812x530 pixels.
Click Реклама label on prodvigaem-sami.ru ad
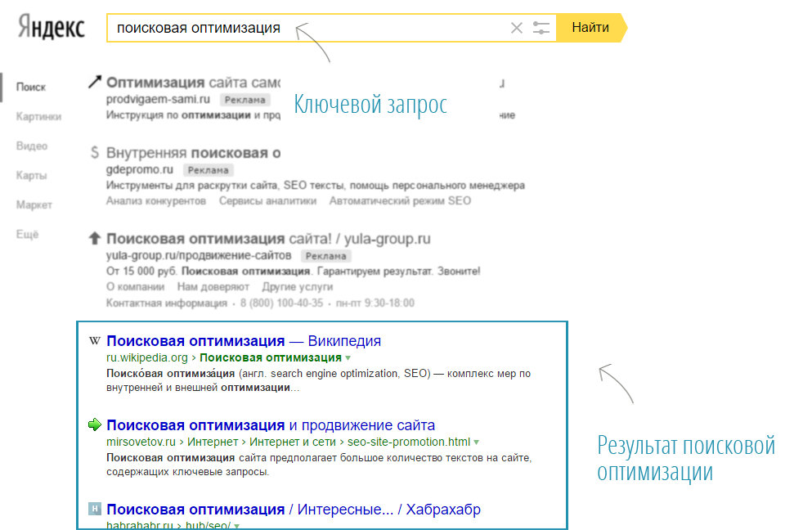tap(245, 100)
